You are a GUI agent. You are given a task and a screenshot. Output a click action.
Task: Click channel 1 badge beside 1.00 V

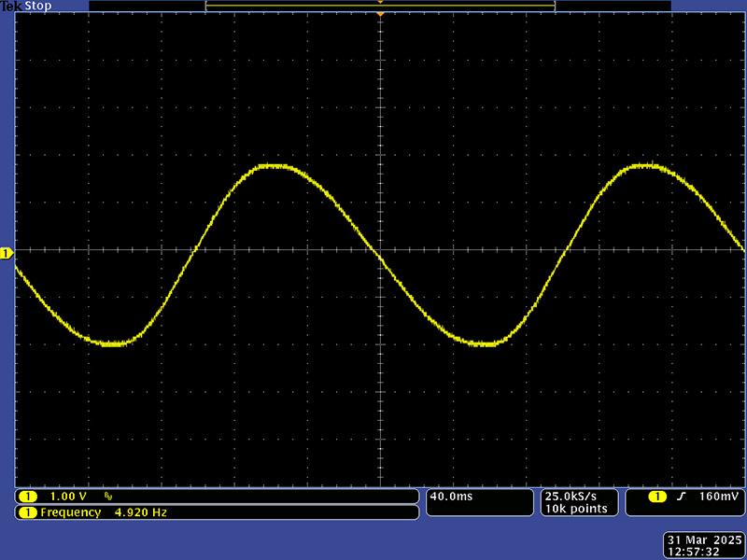coord(28,497)
